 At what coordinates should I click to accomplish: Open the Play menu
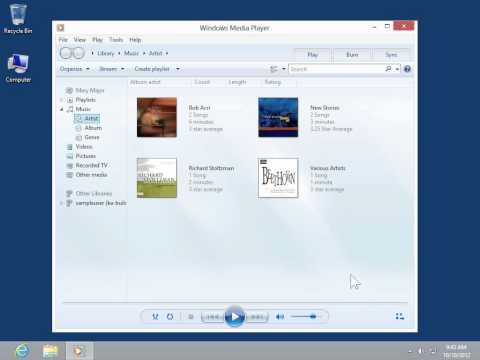tap(97, 40)
